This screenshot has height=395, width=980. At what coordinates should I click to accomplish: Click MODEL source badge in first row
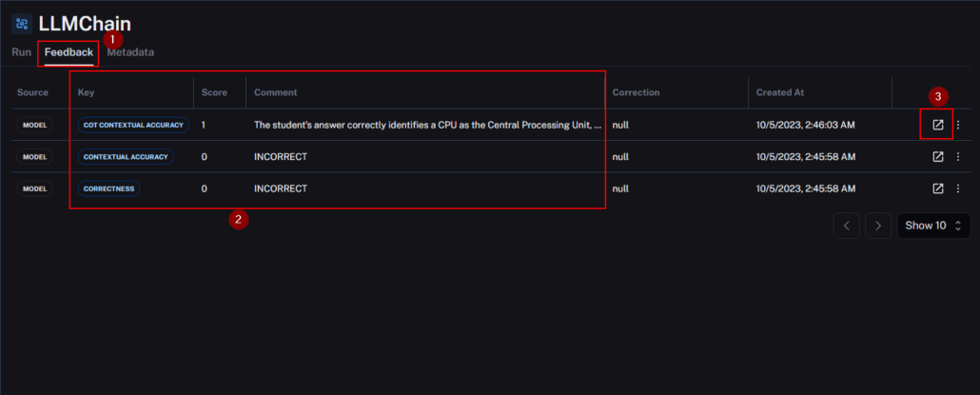[35, 125]
